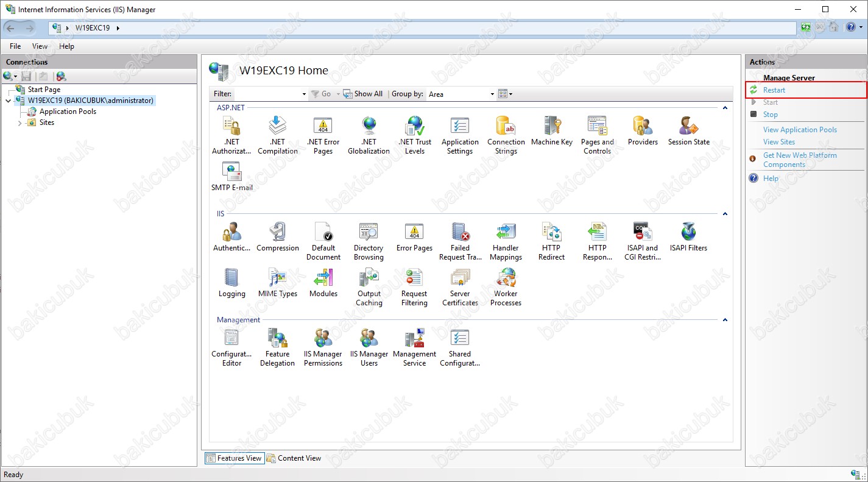The image size is (868, 482).
Task: Open IIS Manager Permissions feature
Action: point(323,347)
